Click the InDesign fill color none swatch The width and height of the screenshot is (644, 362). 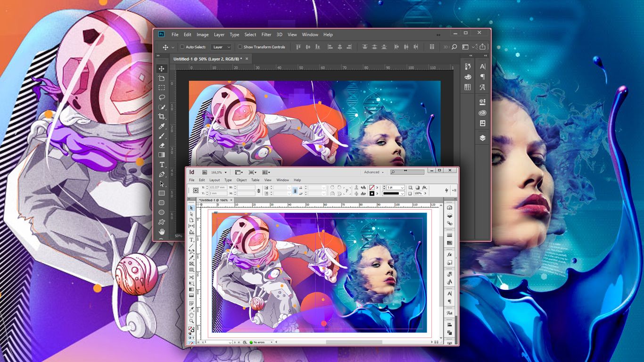click(372, 188)
